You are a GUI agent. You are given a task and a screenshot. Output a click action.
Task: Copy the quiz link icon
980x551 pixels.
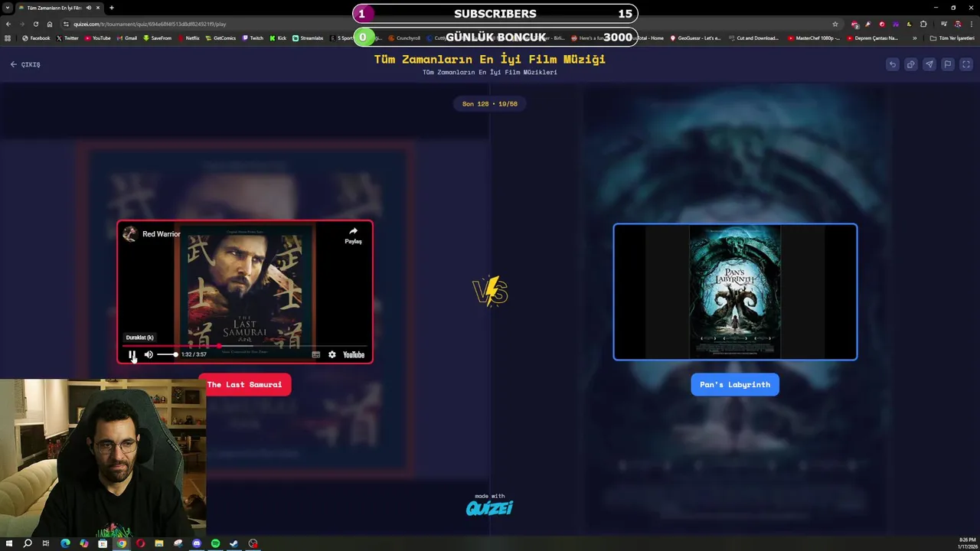tap(911, 64)
